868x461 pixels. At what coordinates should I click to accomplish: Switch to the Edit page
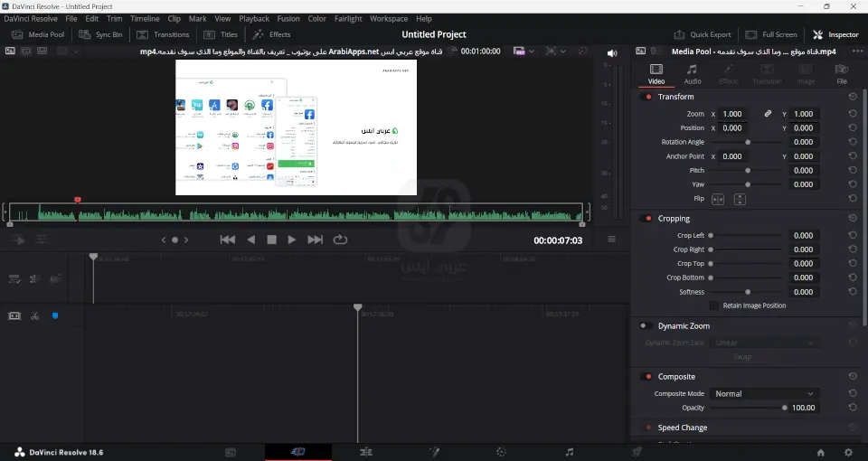366,452
